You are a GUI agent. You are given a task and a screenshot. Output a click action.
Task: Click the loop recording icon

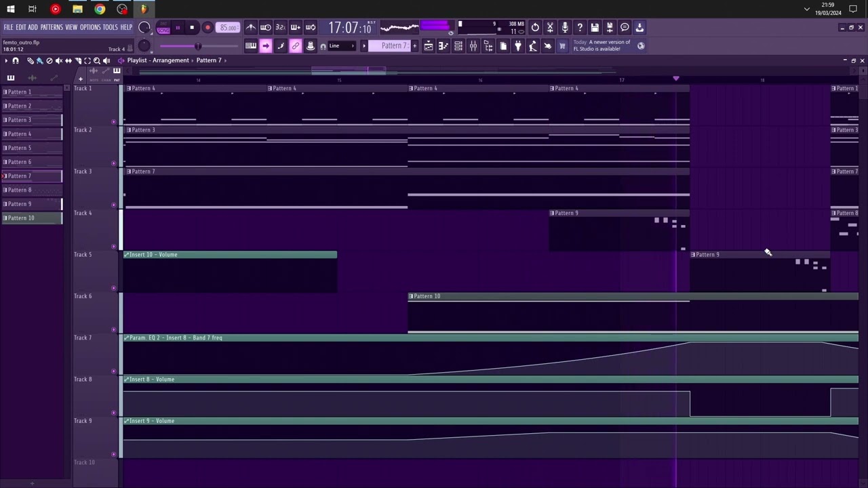310,27
